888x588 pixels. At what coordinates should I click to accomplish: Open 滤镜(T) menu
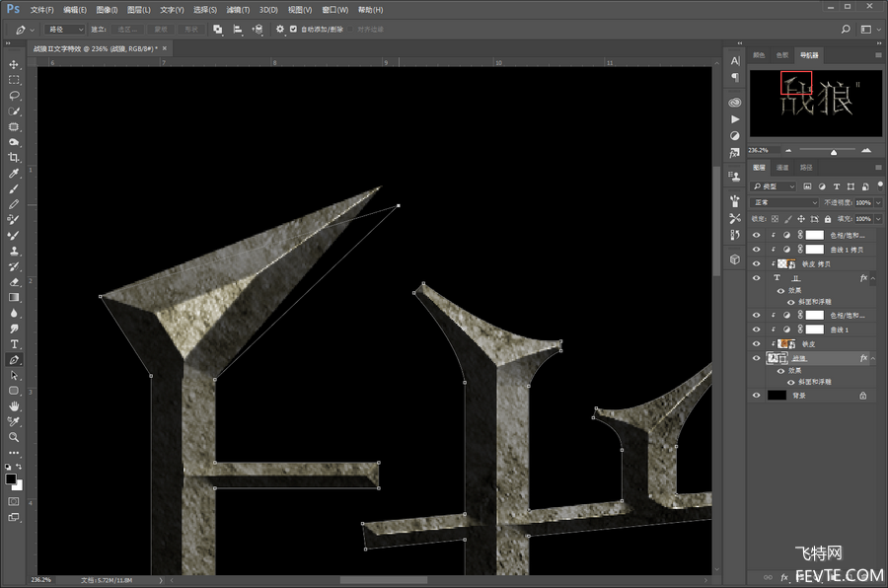tap(238, 10)
